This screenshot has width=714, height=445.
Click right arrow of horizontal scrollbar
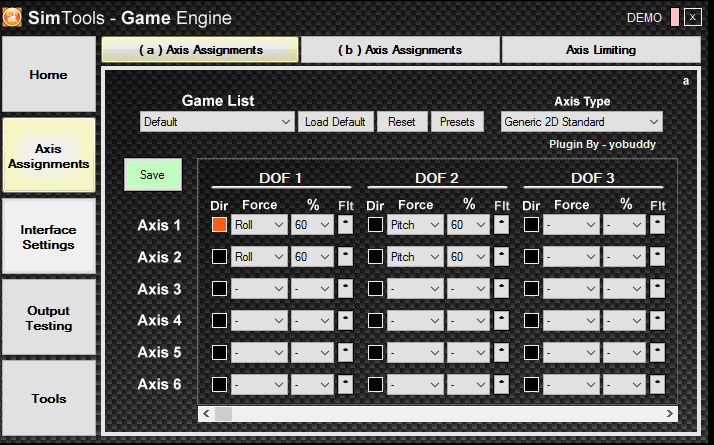coord(670,414)
